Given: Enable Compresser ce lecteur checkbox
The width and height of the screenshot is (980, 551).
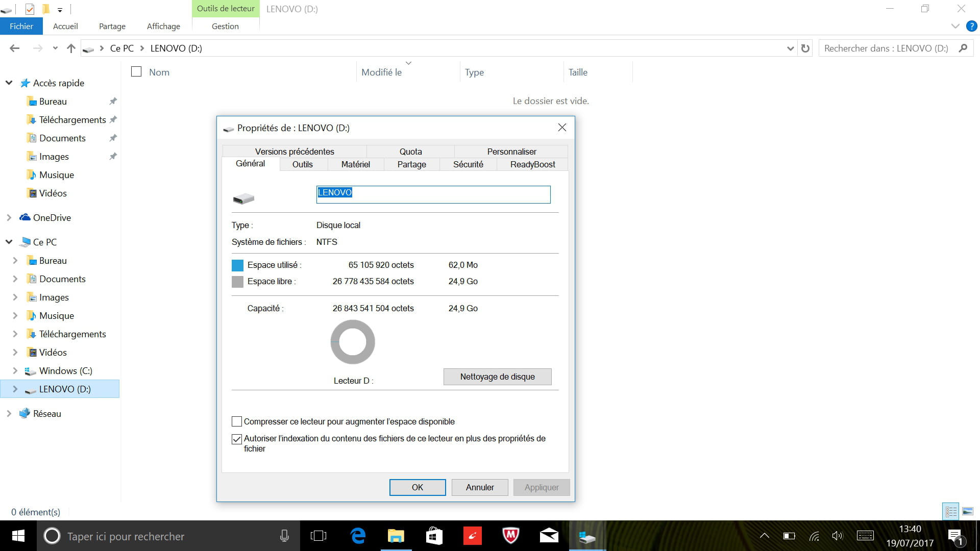Looking at the screenshot, I should click(x=237, y=421).
